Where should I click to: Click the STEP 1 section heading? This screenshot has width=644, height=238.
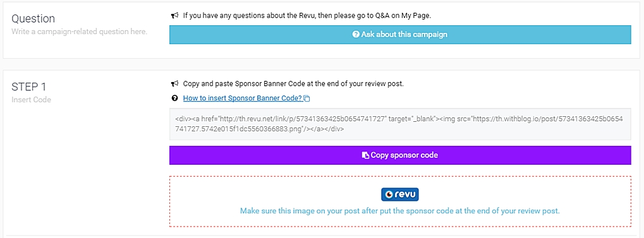point(28,87)
